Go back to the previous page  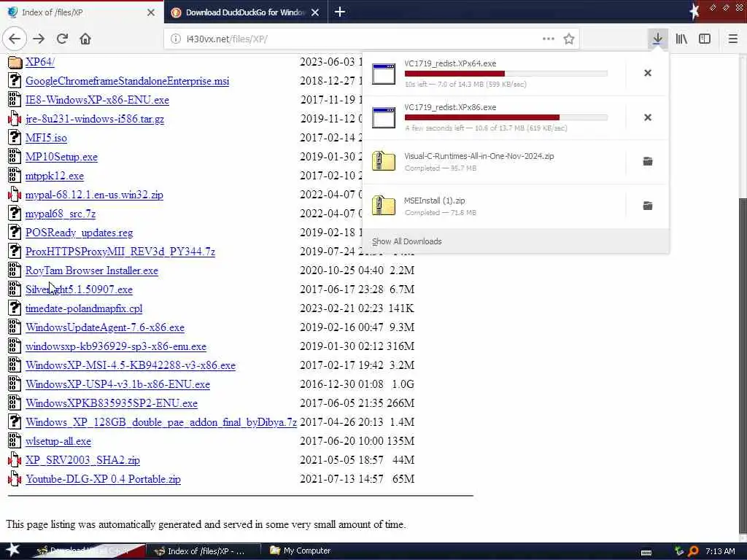(x=15, y=39)
